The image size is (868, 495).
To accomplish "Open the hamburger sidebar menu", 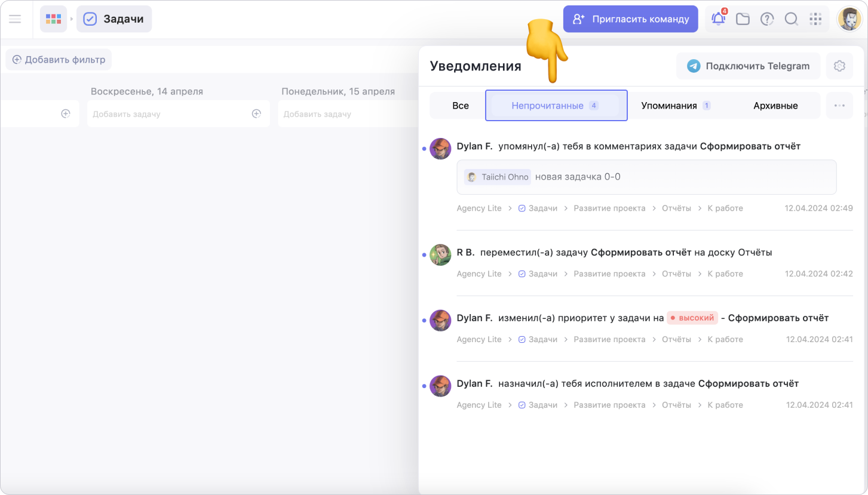I will (x=15, y=19).
